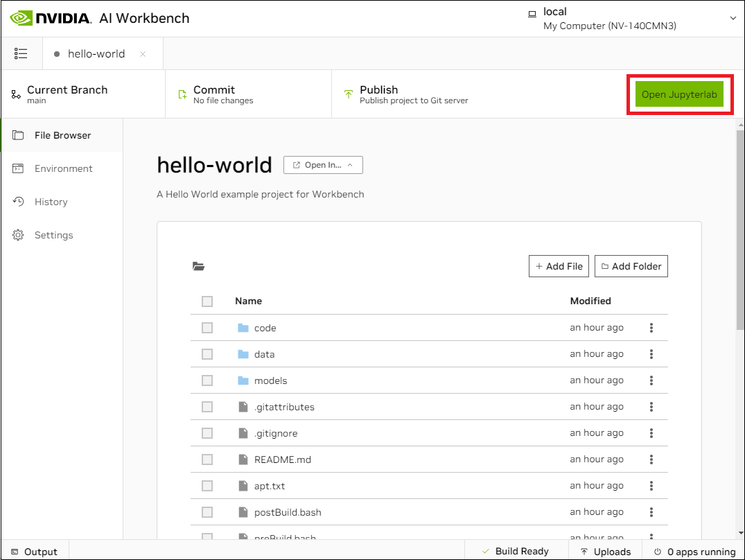Switch to the Environment sidebar tab
Screen dimensions: 745x560
coord(63,168)
